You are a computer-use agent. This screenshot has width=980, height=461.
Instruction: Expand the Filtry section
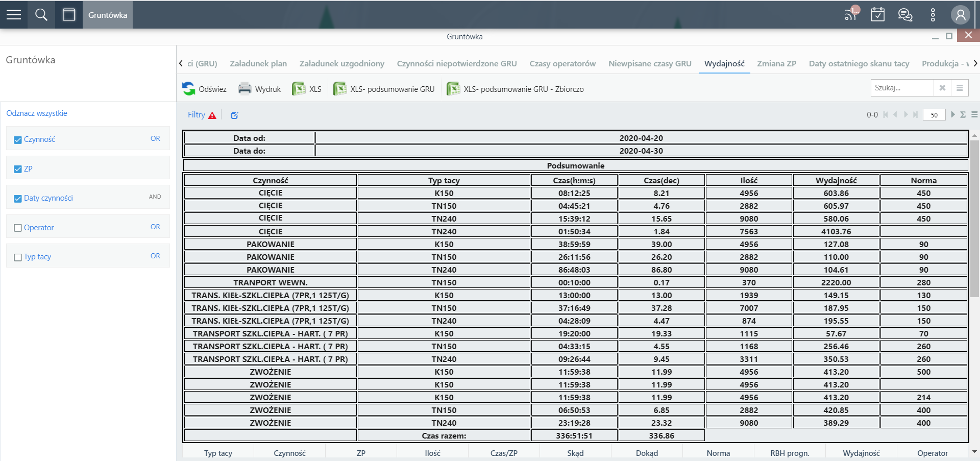coord(197,115)
